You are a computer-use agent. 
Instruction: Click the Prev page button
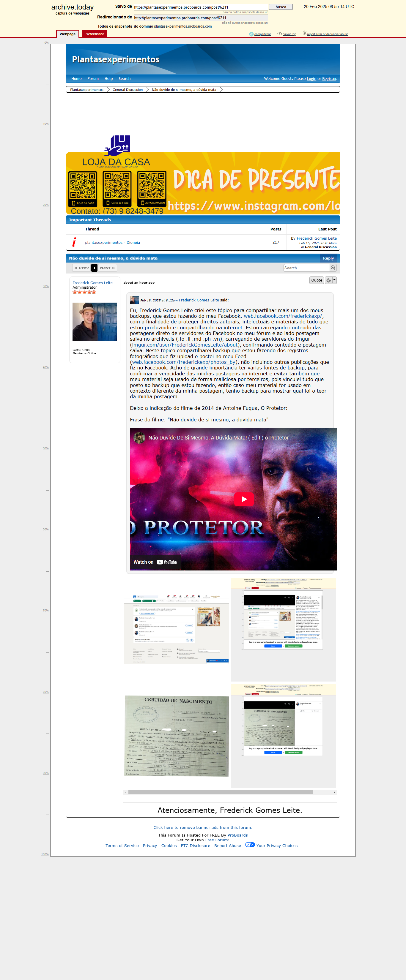coord(81,268)
